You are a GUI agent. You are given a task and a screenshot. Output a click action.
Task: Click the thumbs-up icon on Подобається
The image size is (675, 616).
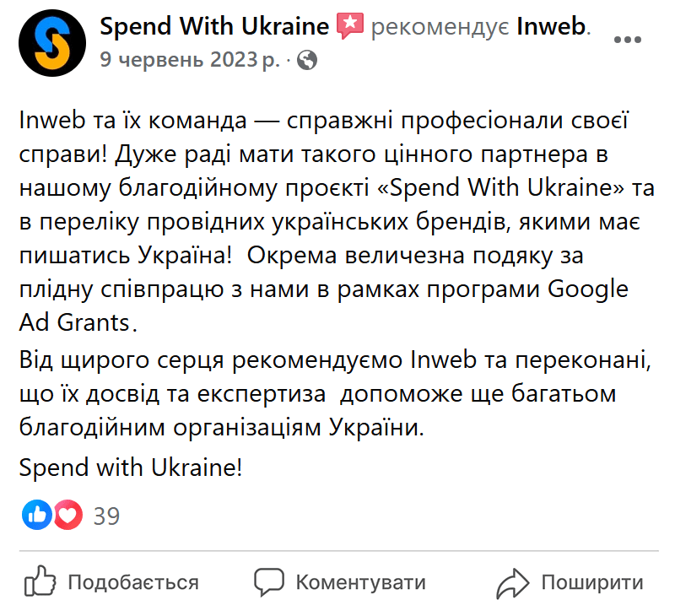click(x=40, y=581)
